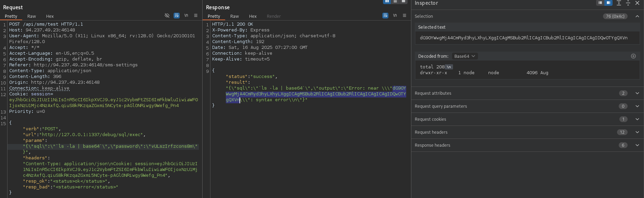The height and width of the screenshot is (198, 644).
Task: Click the X-Powered-By: Express response header
Action: point(241,30)
